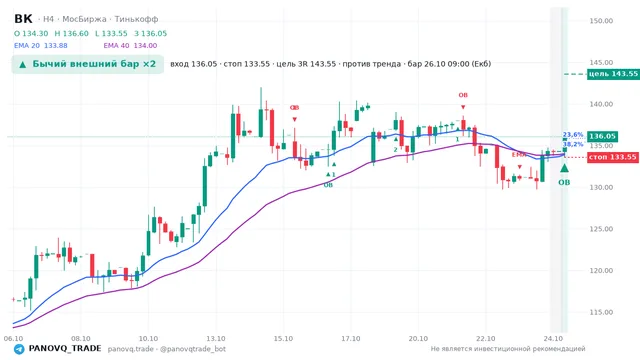Click the Telegram logo beside PANOVQ_TRADE

pyautogui.click(x=19, y=349)
